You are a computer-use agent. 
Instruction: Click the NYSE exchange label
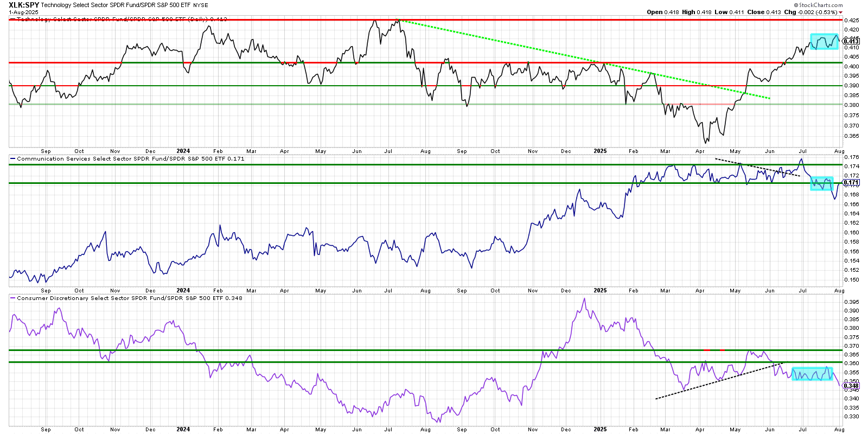(201, 5)
